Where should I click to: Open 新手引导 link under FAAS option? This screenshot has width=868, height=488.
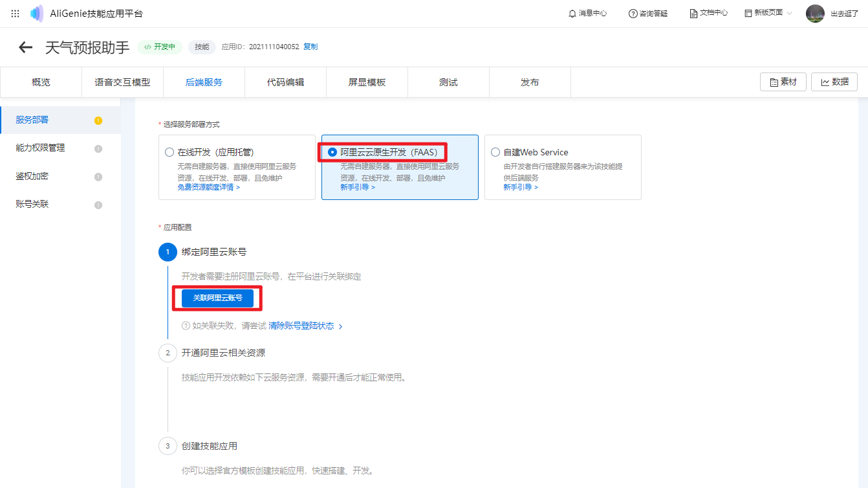358,187
